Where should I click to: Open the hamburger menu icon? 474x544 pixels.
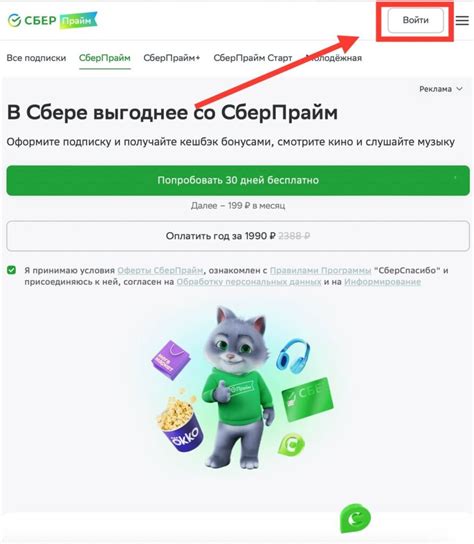pyautogui.click(x=462, y=21)
